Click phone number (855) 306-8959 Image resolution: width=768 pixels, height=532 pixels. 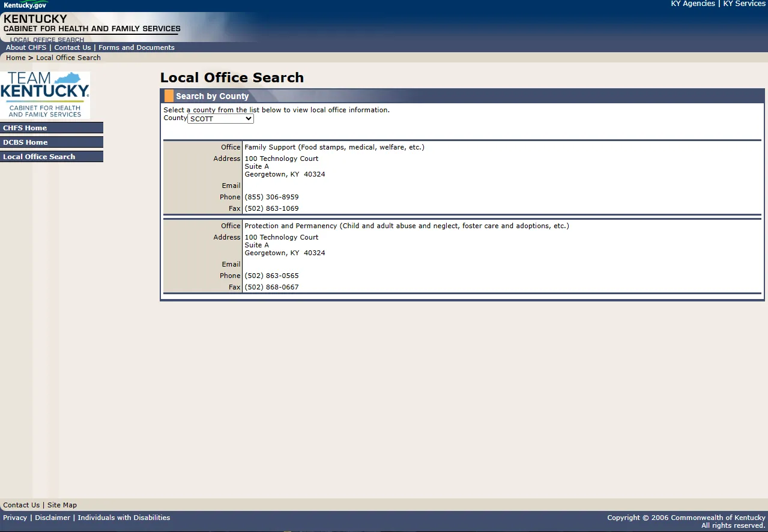click(271, 197)
